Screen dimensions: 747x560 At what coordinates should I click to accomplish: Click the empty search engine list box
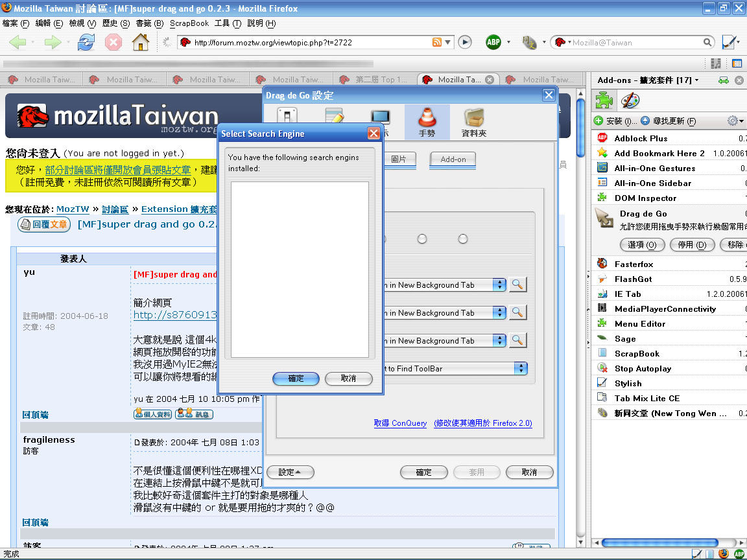(300, 270)
